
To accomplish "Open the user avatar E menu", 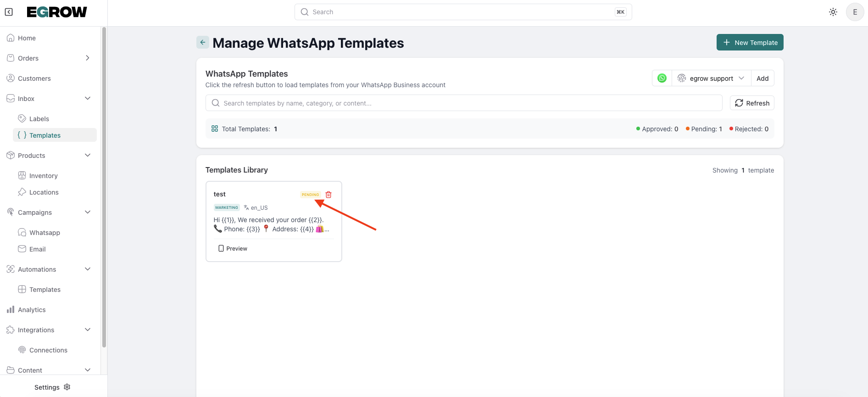I will pos(855,12).
